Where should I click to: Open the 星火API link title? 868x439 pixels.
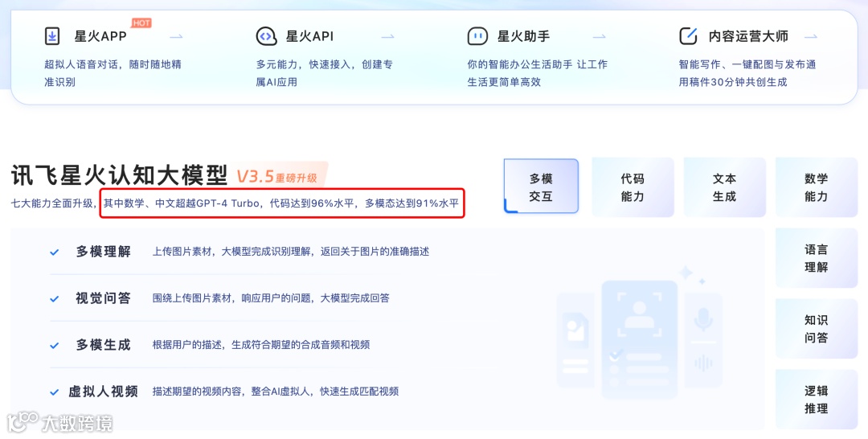pyautogui.click(x=309, y=36)
